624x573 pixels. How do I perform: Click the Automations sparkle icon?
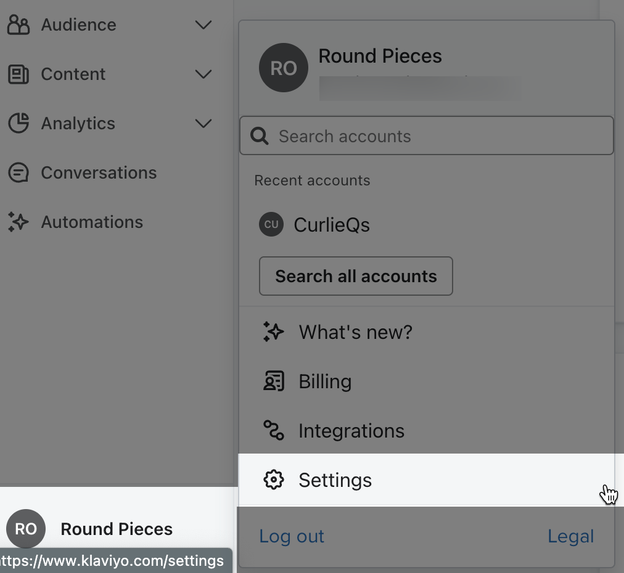point(18,222)
